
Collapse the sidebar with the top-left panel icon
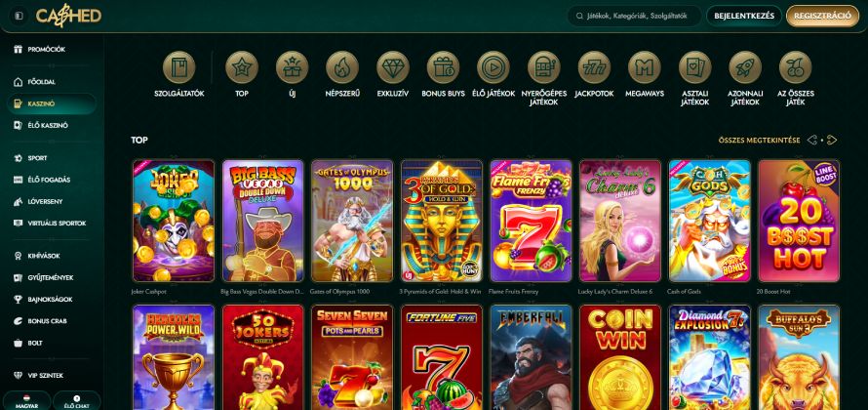(x=19, y=16)
